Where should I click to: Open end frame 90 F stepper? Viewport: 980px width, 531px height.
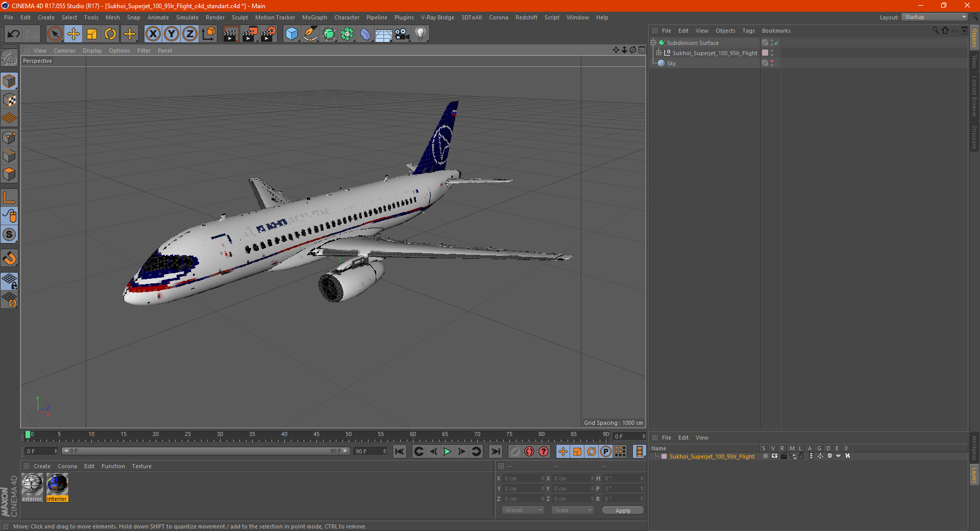click(x=384, y=451)
